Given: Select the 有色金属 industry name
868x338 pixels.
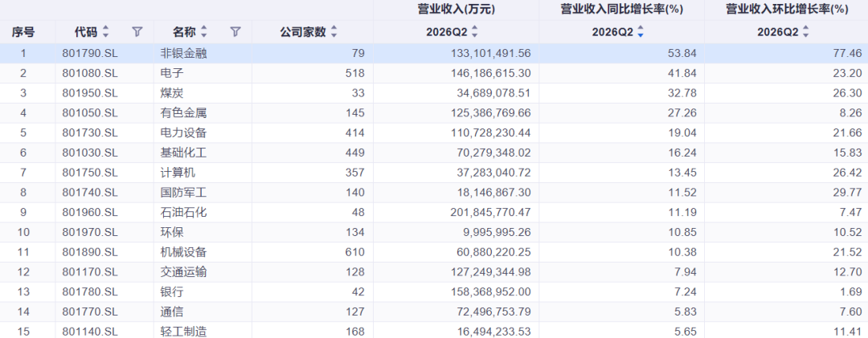Looking at the screenshot, I should [x=184, y=113].
